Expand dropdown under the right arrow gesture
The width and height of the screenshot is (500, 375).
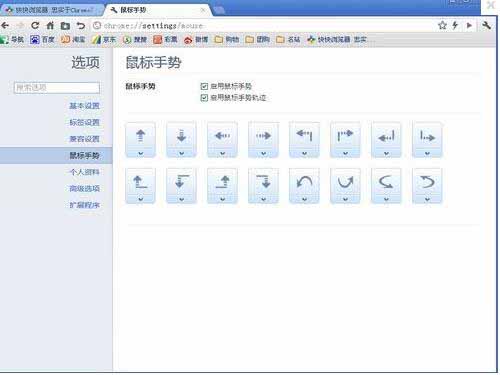tap(263, 153)
